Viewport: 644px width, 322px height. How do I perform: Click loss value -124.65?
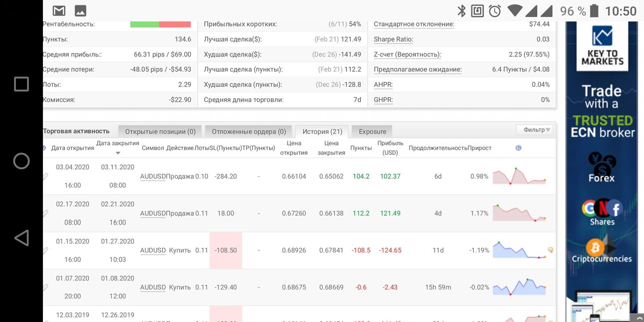pyautogui.click(x=390, y=250)
